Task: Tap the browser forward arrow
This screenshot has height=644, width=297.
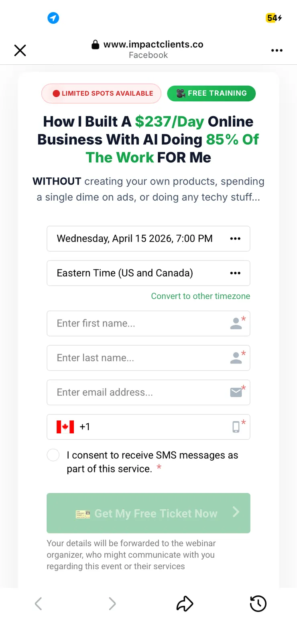Action: coord(112,603)
